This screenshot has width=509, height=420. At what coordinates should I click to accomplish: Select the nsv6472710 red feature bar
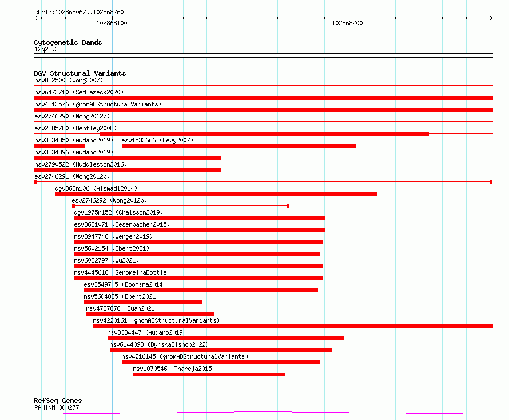263,98
